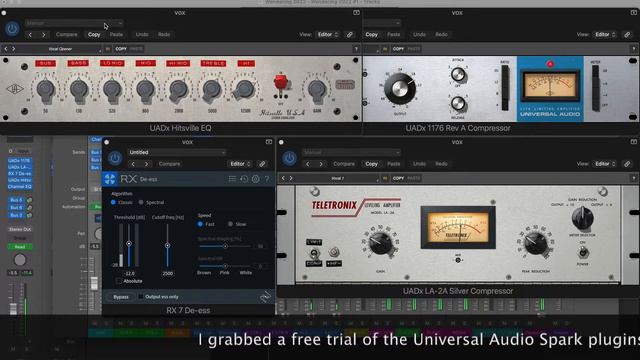Viewport: 640px width, 360px height.
Task: Select RX 7 De-ess insert slot in channel strip
Action: pos(19,173)
